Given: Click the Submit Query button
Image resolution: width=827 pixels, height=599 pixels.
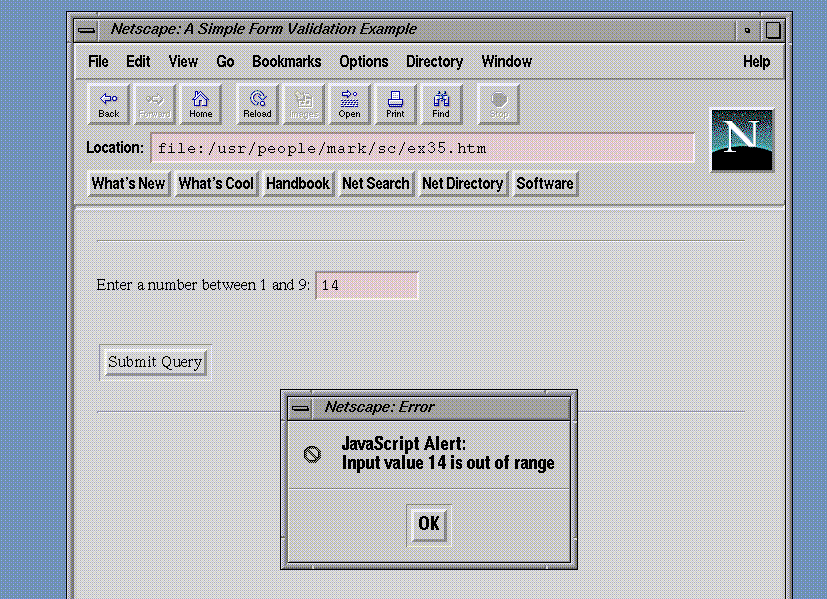Looking at the screenshot, I should (155, 362).
